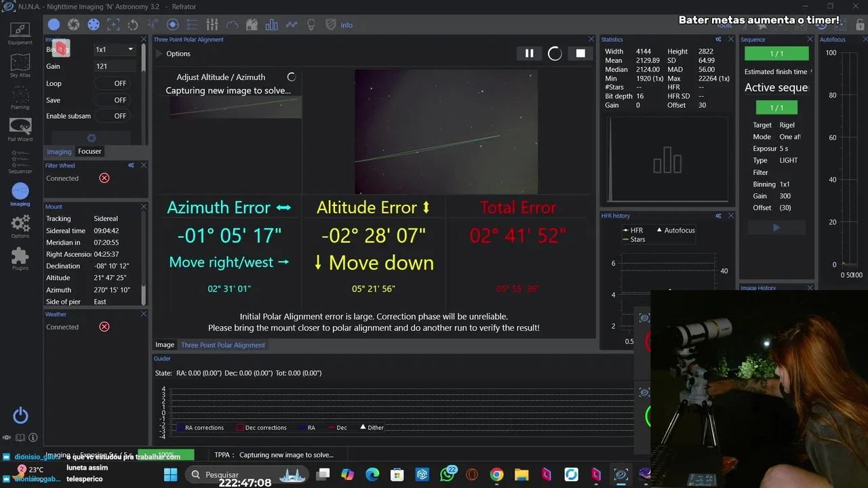This screenshot has width=868, height=488.
Task: Close the Statistics panel
Action: coord(731,39)
